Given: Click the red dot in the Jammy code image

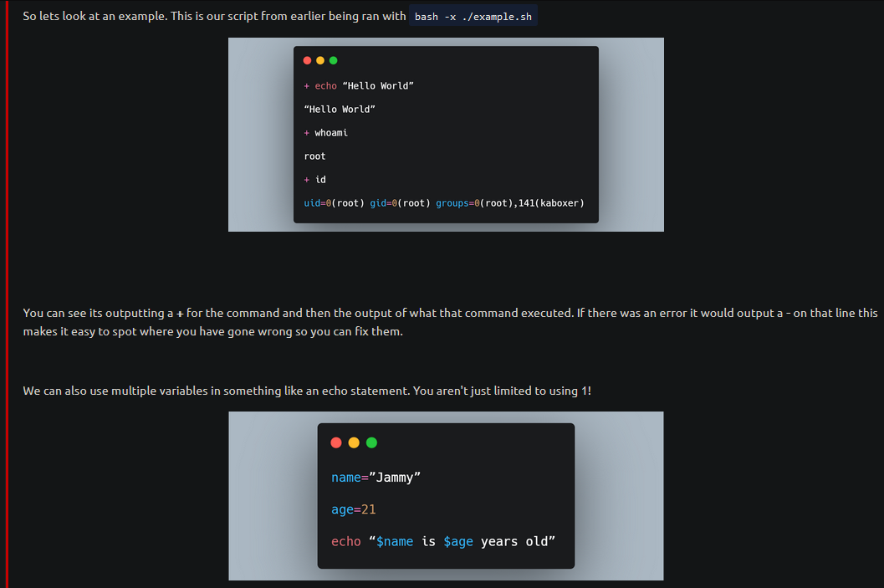Looking at the screenshot, I should (x=336, y=442).
